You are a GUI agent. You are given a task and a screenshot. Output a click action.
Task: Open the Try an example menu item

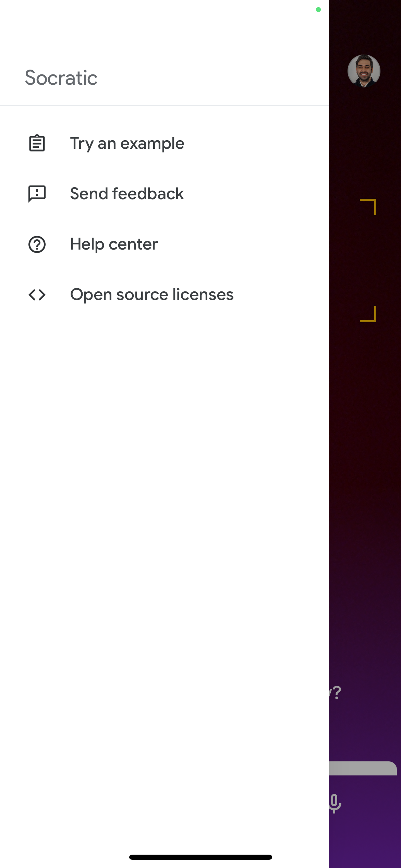127,143
